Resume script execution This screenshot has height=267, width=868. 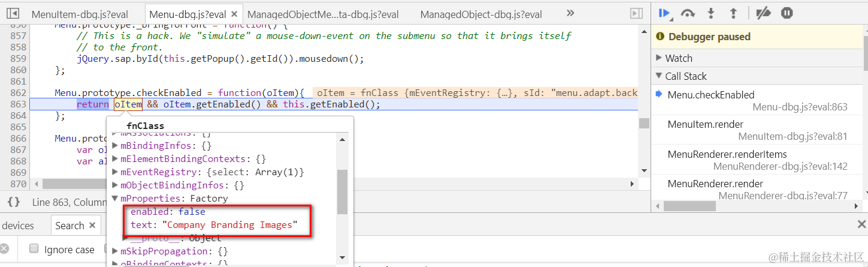pos(664,13)
